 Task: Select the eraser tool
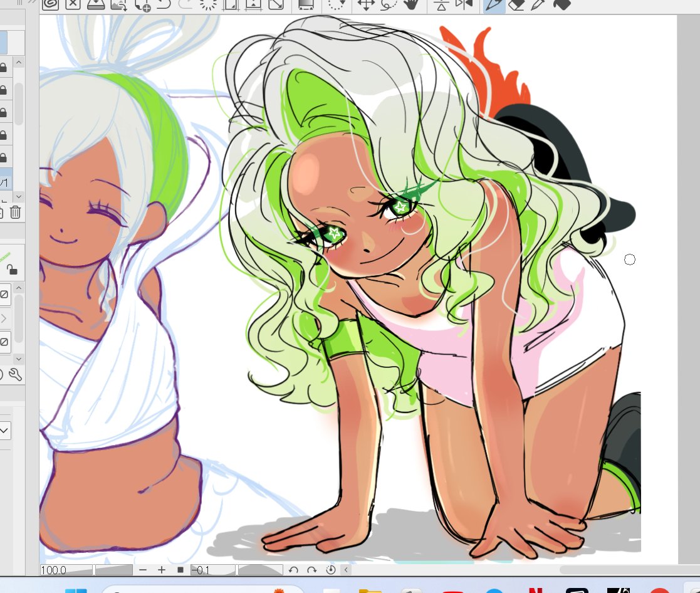(x=516, y=4)
